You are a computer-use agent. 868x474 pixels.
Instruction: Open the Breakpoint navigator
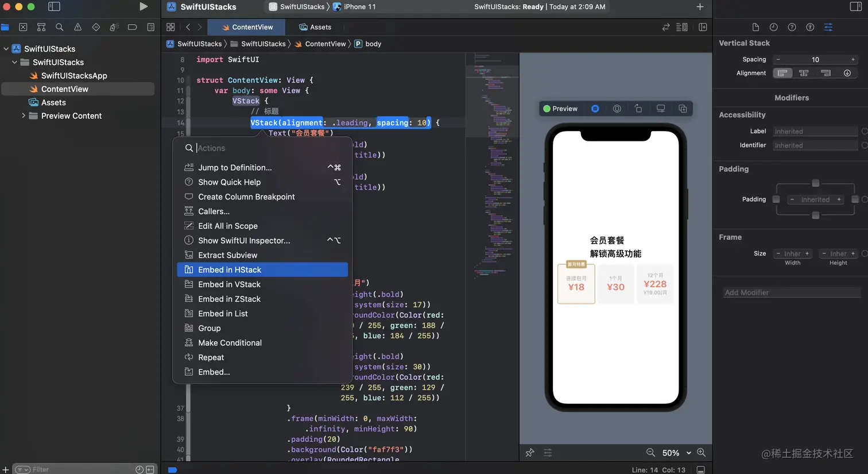(x=132, y=27)
